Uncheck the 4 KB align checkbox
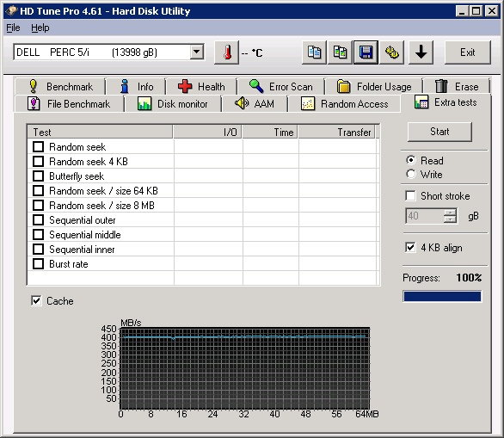This screenshot has height=438, width=504. (x=410, y=247)
